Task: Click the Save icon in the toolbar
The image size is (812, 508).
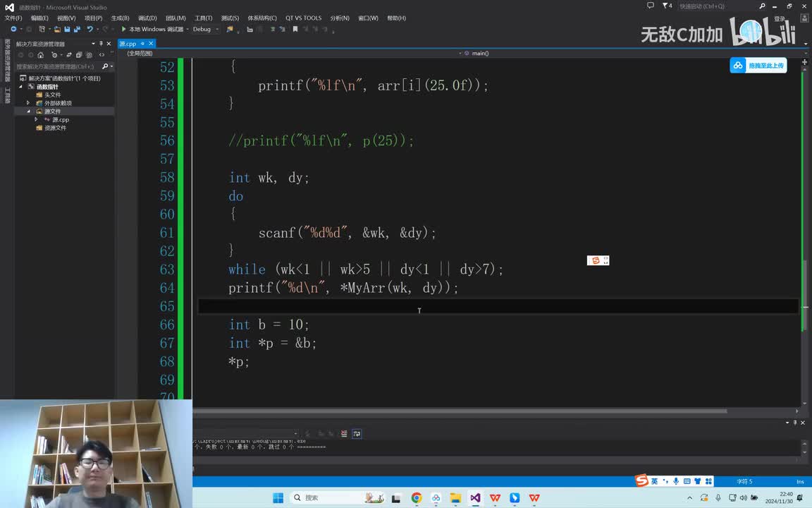Action: point(68,30)
